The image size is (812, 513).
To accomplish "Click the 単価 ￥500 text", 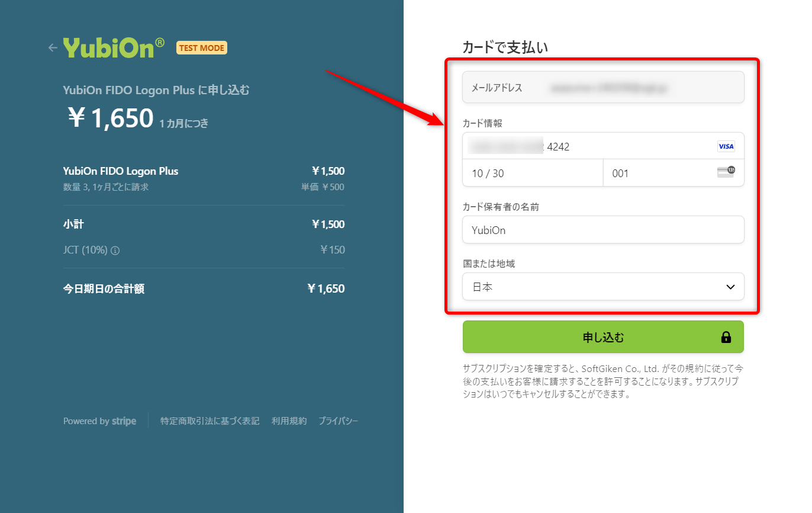I will tap(323, 187).
